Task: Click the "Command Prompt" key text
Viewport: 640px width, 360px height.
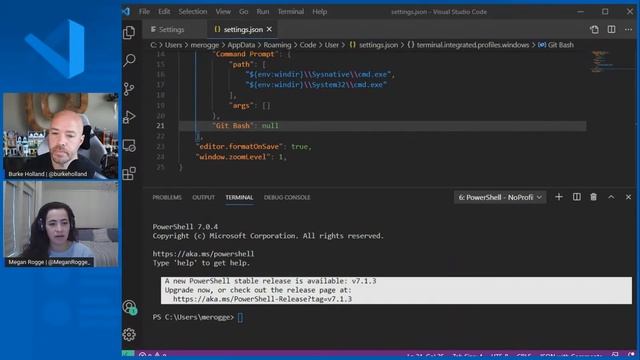Action: pyautogui.click(x=245, y=54)
